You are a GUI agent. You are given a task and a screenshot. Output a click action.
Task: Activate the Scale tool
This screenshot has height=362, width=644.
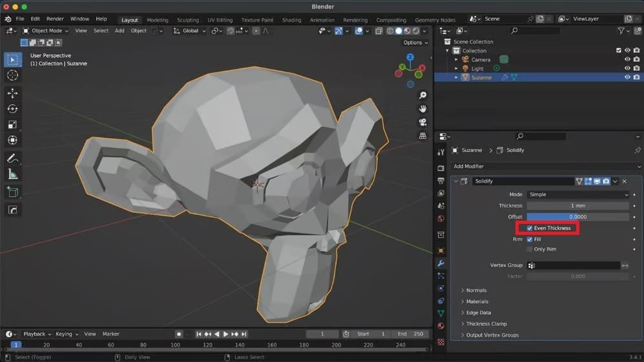(x=13, y=125)
